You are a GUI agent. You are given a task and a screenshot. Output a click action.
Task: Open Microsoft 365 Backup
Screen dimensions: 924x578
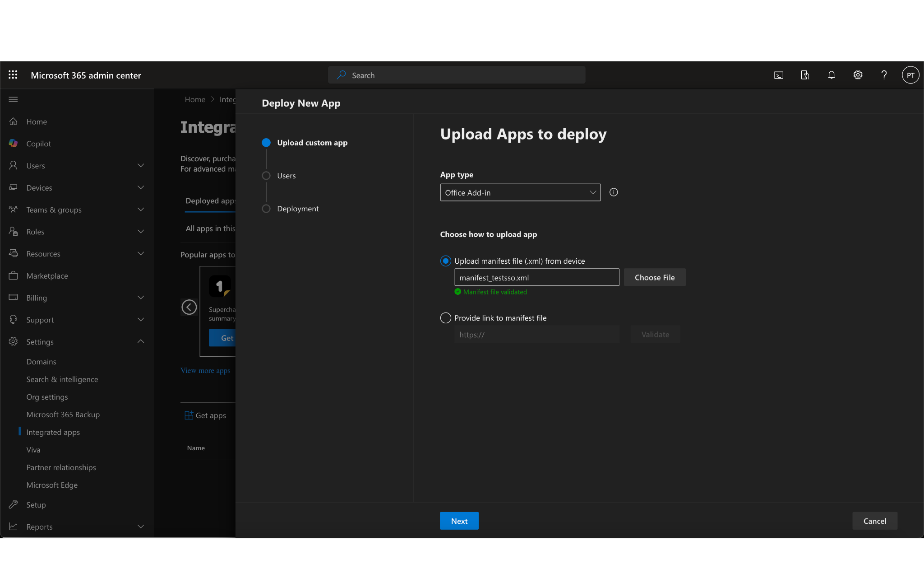click(x=63, y=415)
